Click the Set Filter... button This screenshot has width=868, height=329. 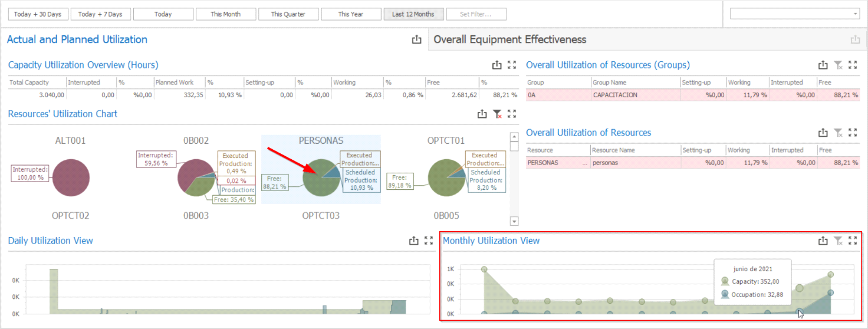475,14
